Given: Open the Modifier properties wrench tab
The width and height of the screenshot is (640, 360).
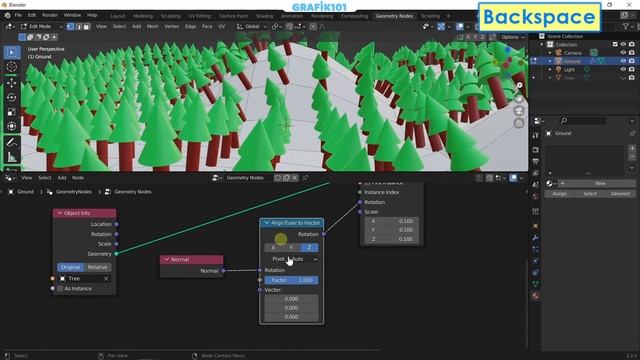Looking at the screenshot, I should (x=536, y=238).
